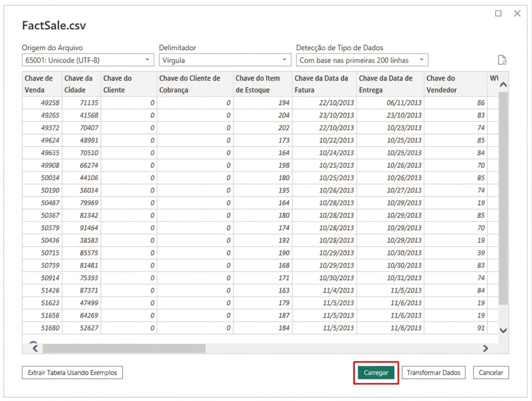The width and height of the screenshot is (532, 401).
Task: Click Extrair Tabela Usando Exemplos
Action: click(x=72, y=372)
